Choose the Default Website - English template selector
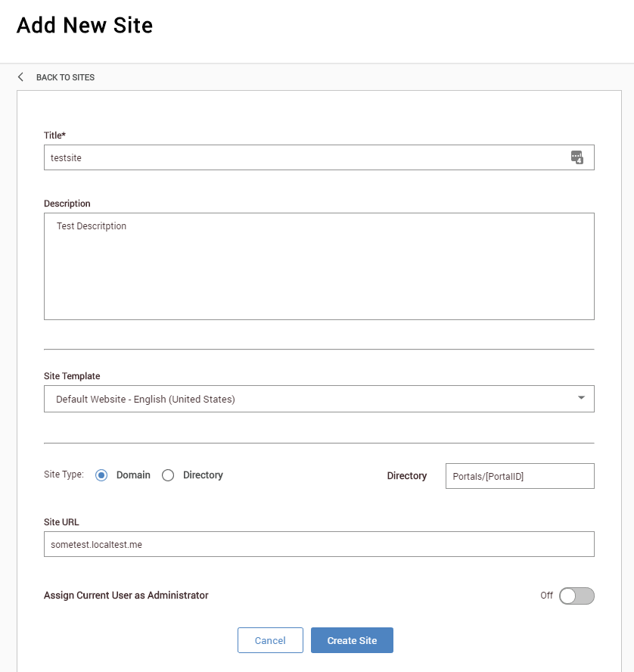Screen dimensions: 634x672 [x=319, y=399]
